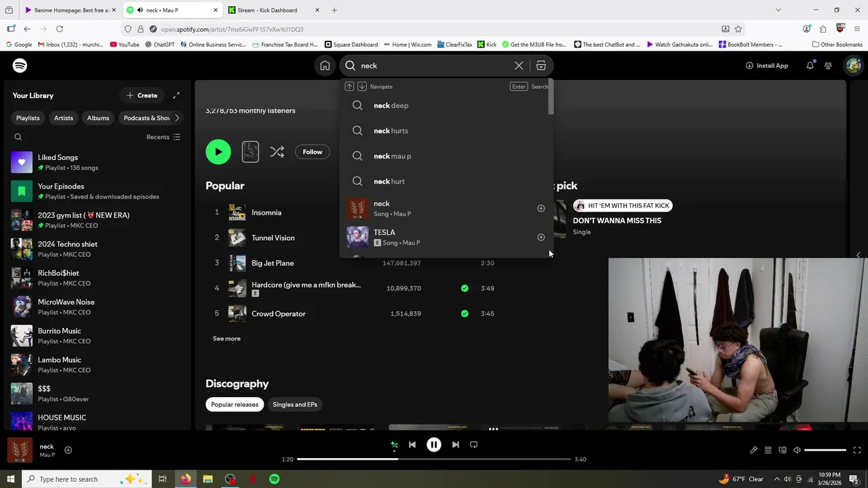Filter library by Playlists

coord(28,118)
